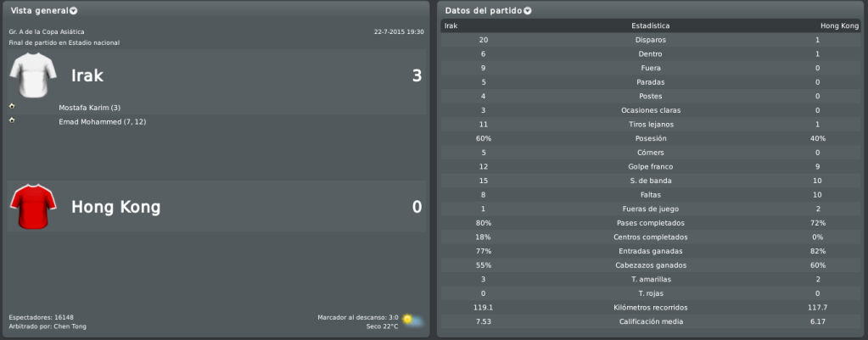Click the Gr. A de la Copa Asiática label

47,31
